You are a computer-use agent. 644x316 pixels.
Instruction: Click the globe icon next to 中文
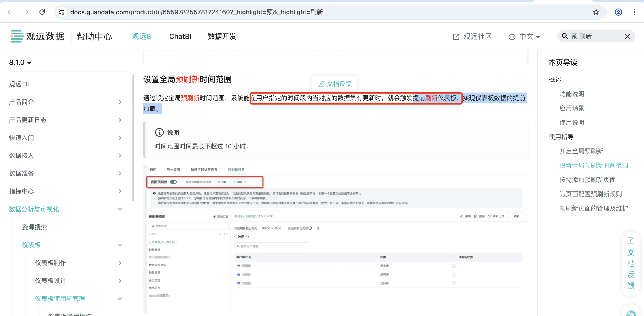(512, 36)
